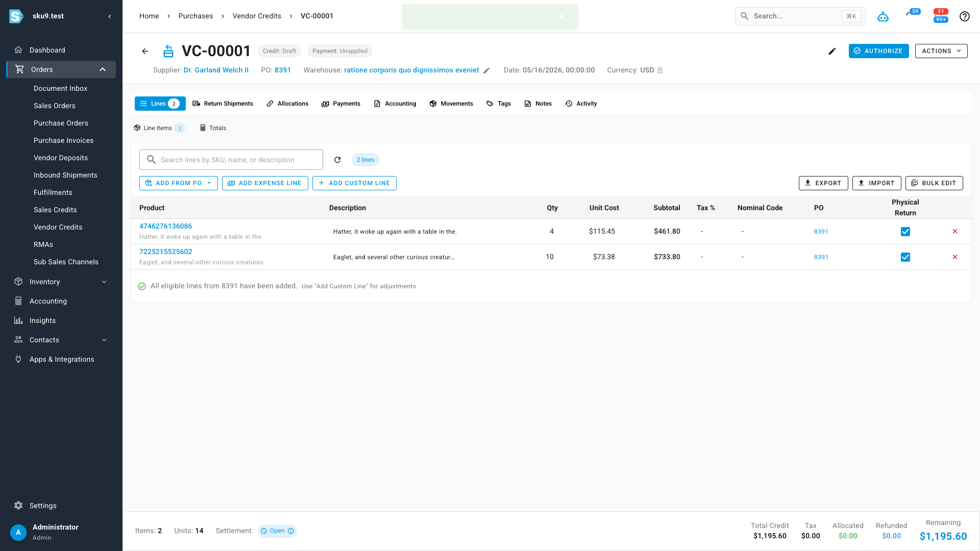
Task: Open the AI assistant robot icon
Action: click(x=883, y=16)
